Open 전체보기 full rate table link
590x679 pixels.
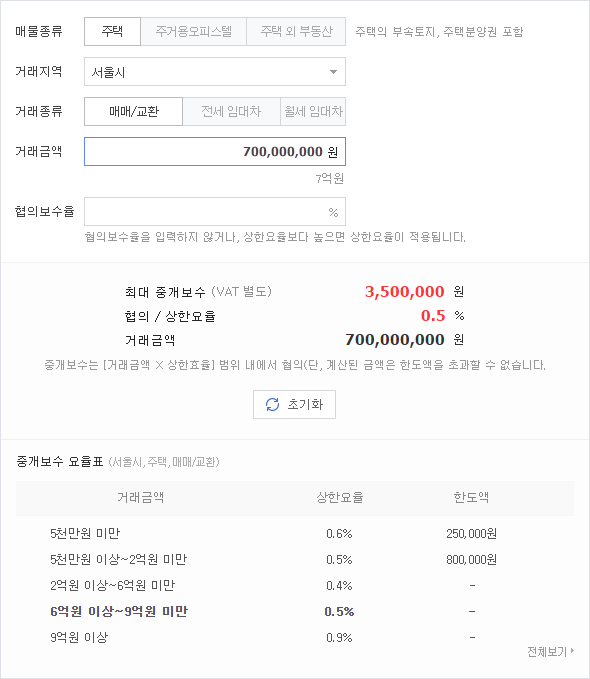[x=550, y=651]
